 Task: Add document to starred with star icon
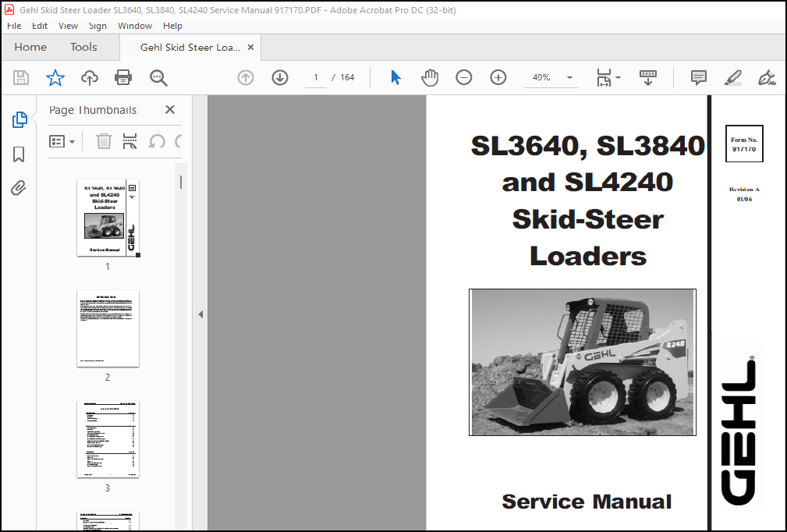click(x=55, y=78)
